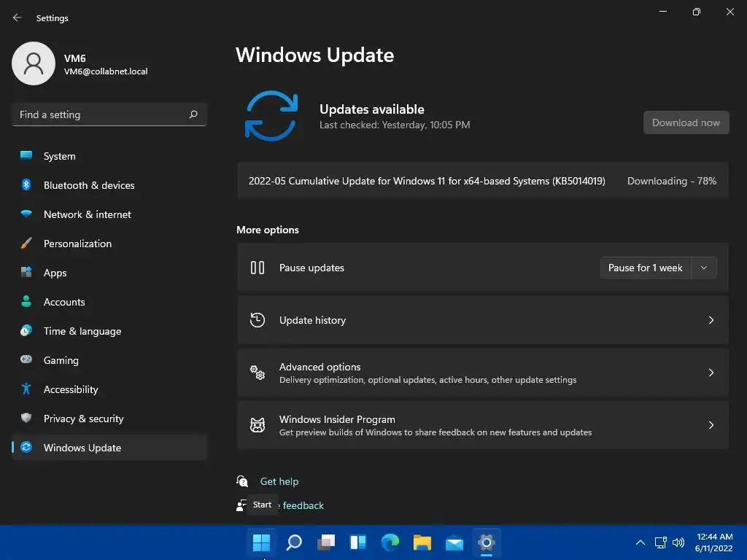Go to Network & internet settings
Image resolution: width=747 pixels, height=560 pixels.
(109, 214)
